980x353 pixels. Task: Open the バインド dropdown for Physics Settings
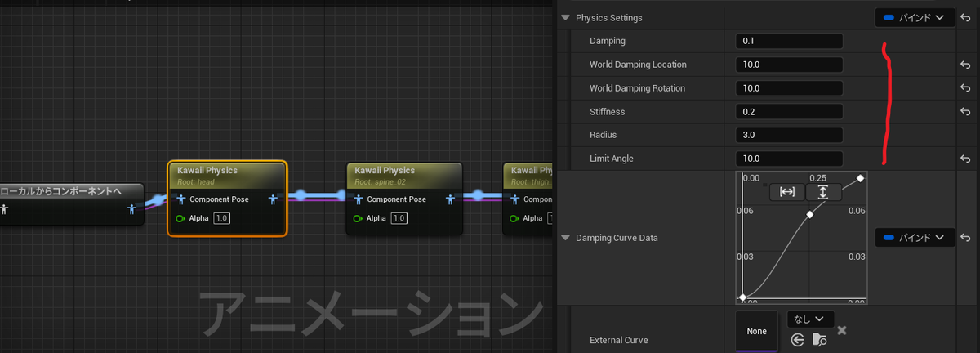coord(915,17)
